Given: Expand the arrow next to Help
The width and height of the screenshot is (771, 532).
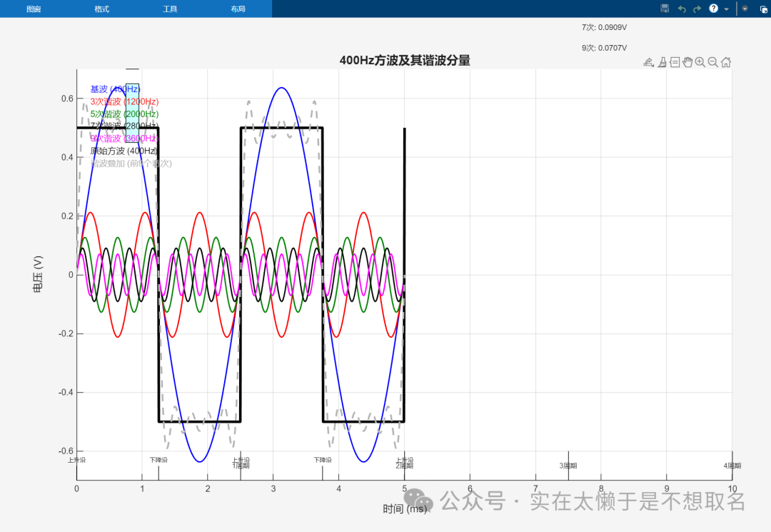Looking at the screenshot, I should pyautogui.click(x=726, y=9).
